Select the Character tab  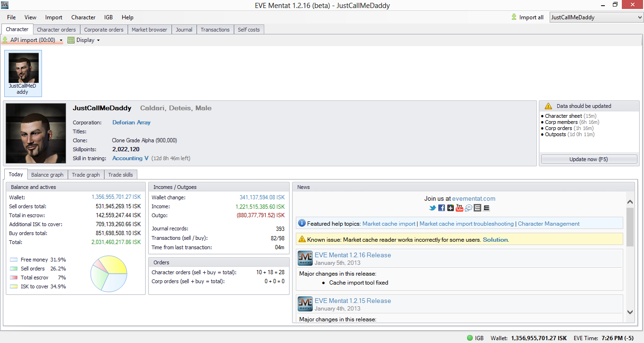(x=17, y=29)
